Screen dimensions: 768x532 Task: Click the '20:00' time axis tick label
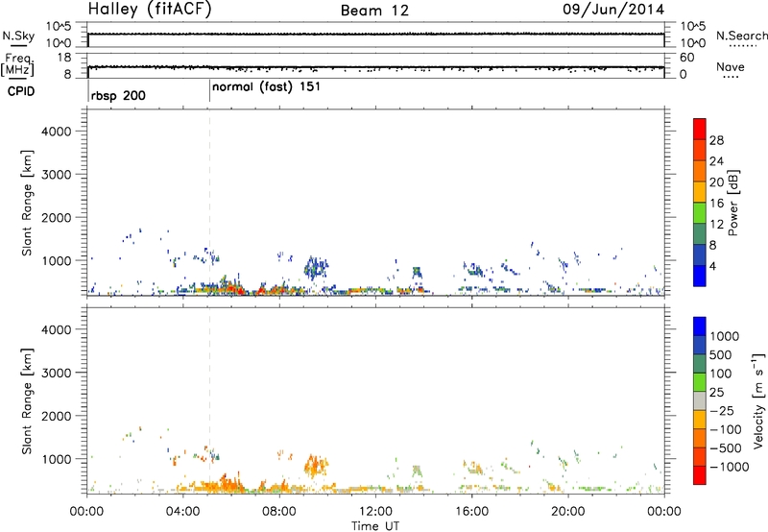pyautogui.click(x=567, y=512)
